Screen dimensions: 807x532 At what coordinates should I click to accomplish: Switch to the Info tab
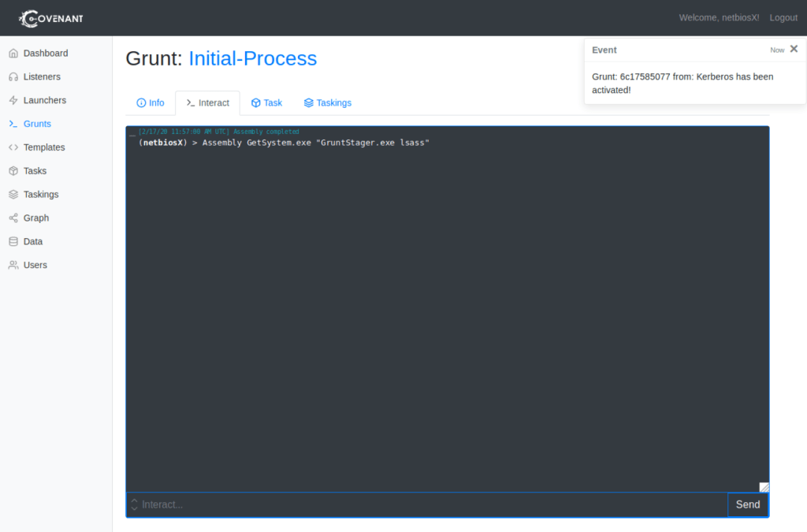150,103
